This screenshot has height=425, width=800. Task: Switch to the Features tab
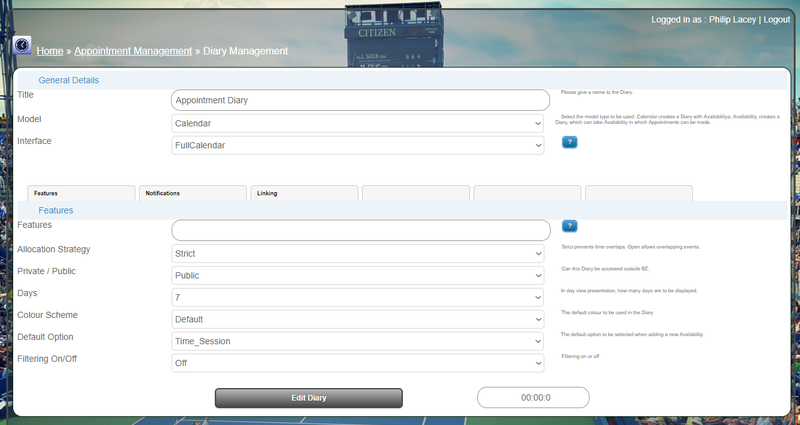tap(81, 193)
